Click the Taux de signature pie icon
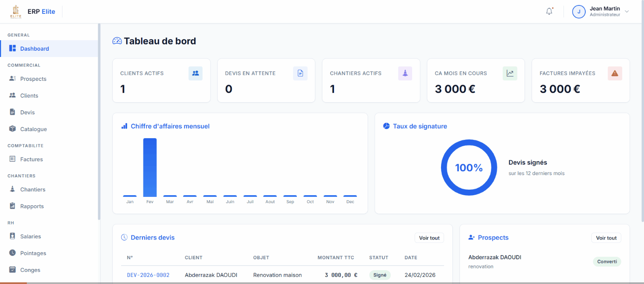Image resolution: width=644 pixels, height=284 pixels. pyautogui.click(x=386, y=126)
